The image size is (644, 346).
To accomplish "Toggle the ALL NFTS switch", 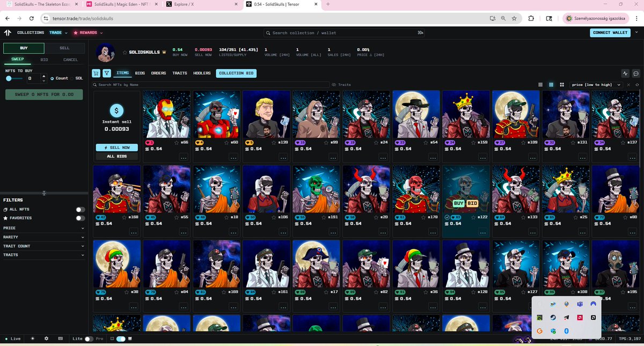I will click(80, 209).
